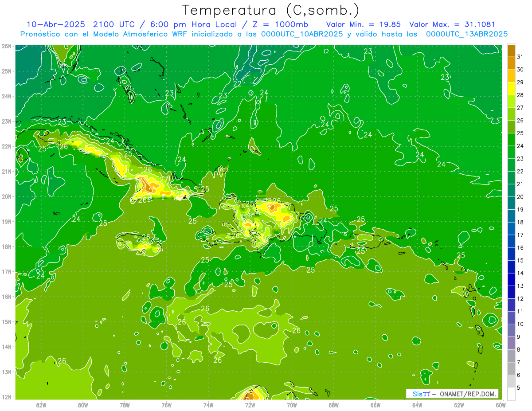Click the '82W' longitude axis label
Viewport: 532px width, 411px height.
pyautogui.click(x=41, y=404)
